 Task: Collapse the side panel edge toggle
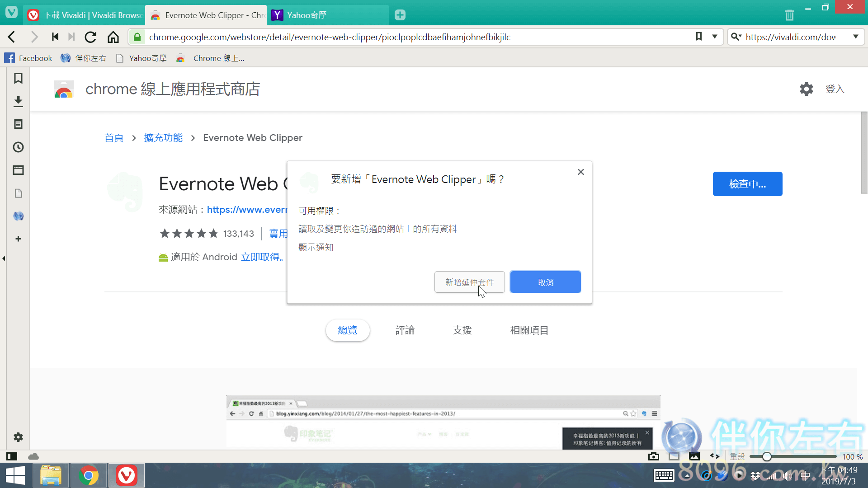pyautogui.click(x=4, y=258)
